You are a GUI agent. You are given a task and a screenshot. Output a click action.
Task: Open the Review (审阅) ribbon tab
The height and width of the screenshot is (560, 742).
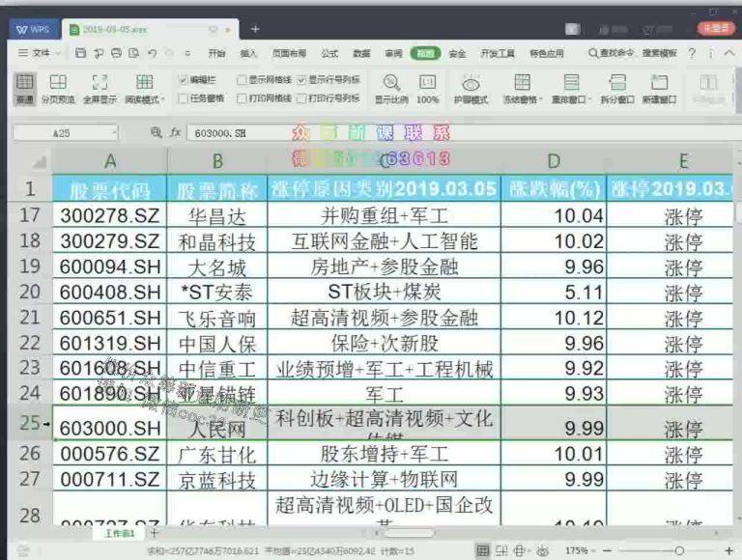(393, 53)
